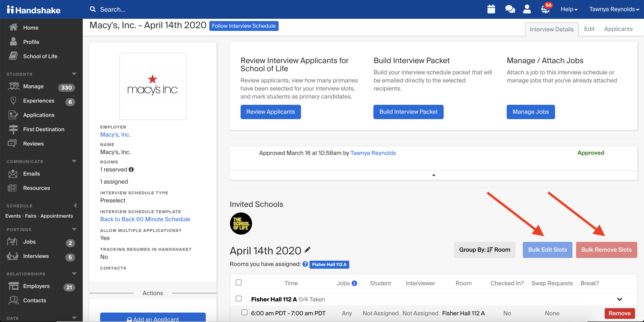Check the Fisher Hall 112 A group checkbox
Image resolution: width=644 pixels, height=322 pixels.
[239, 298]
